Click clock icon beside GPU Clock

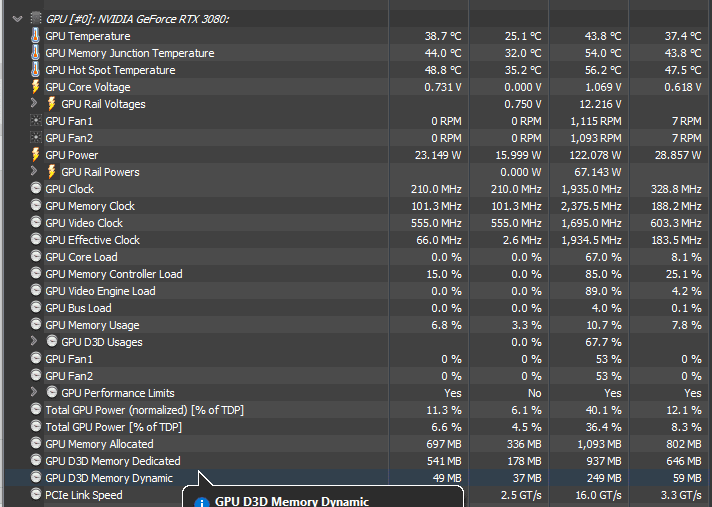(x=36, y=188)
